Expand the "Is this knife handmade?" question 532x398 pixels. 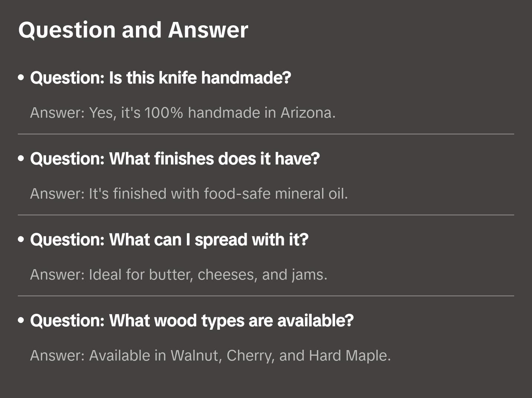(x=160, y=78)
